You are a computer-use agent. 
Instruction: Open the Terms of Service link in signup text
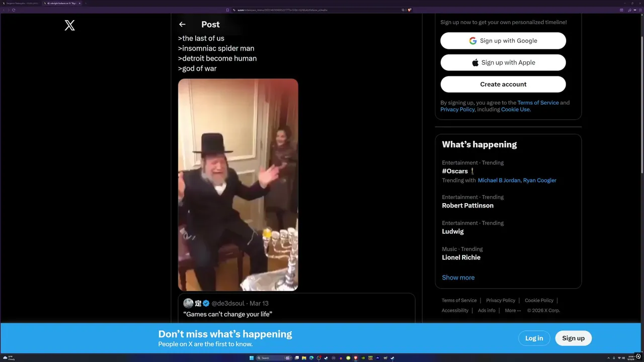[538, 103]
